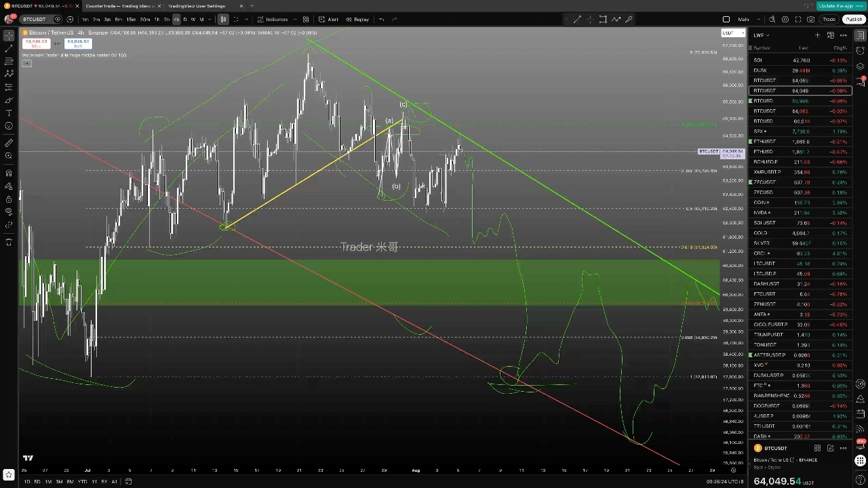
Task: Select the ETHUSDT row in watchlist
Action: [800, 142]
